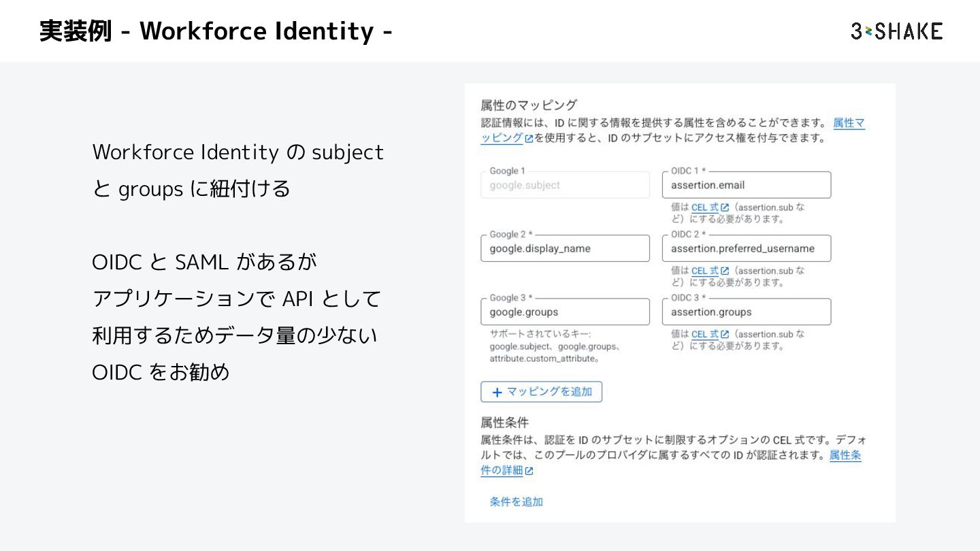Click the Google 3 field google.groups

(x=565, y=312)
